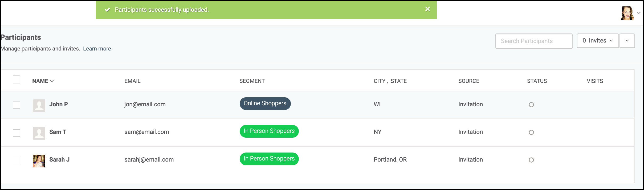The height and width of the screenshot is (190, 644).
Task: Dismiss the upload success notification
Action: click(427, 9)
